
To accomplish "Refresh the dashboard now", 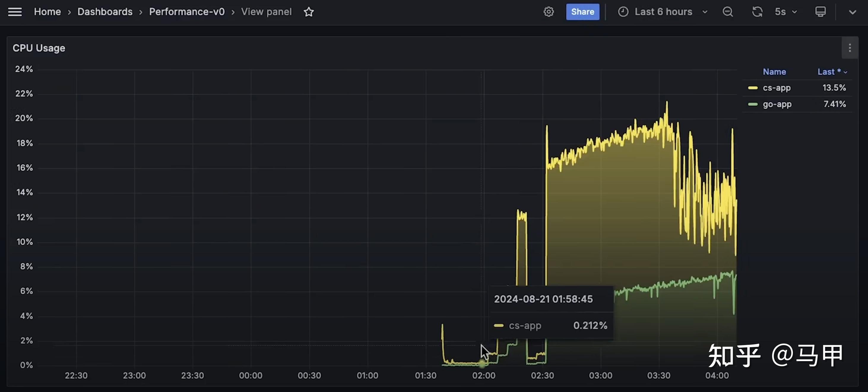I will coord(757,12).
